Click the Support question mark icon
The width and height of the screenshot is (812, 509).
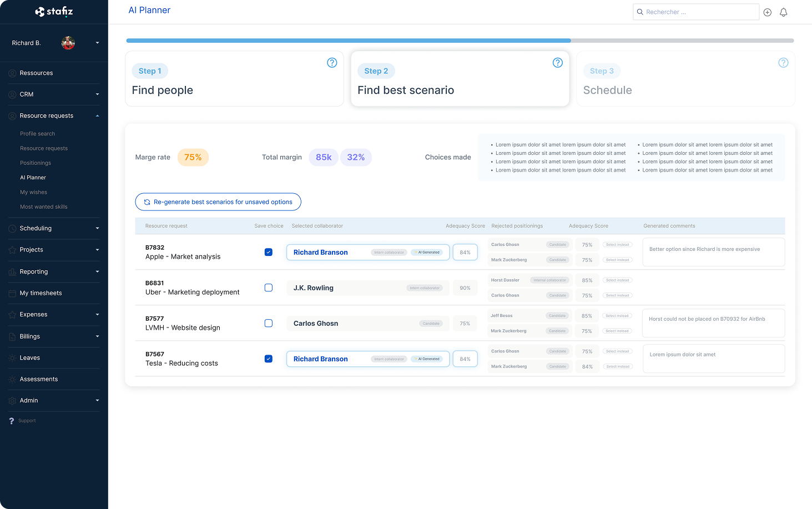[x=12, y=421]
